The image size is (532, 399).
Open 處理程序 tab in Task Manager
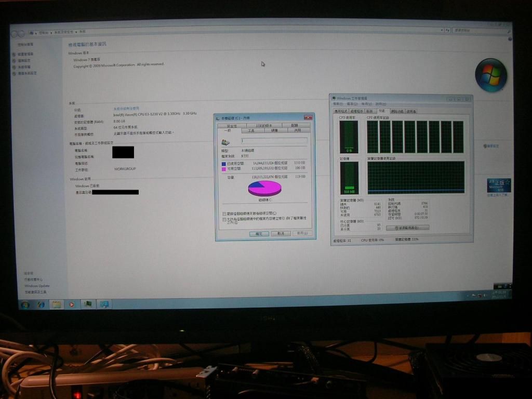[x=356, y=111]
